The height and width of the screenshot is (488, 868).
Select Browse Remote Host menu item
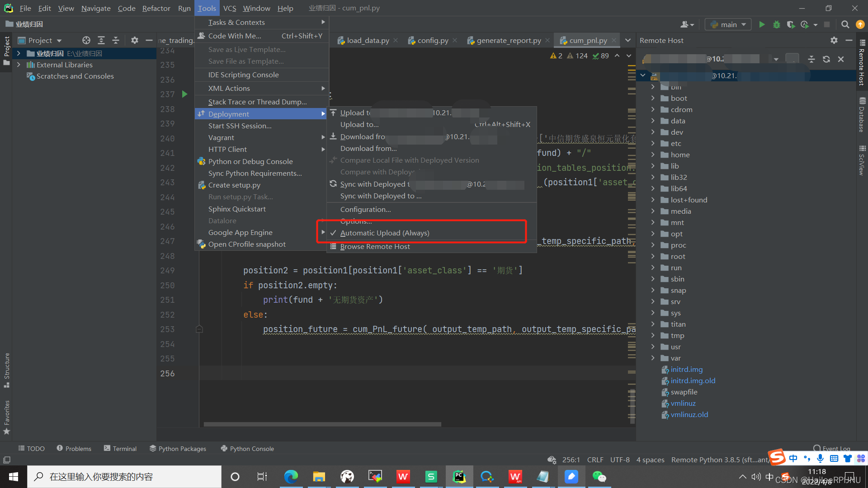pos(375,246)
